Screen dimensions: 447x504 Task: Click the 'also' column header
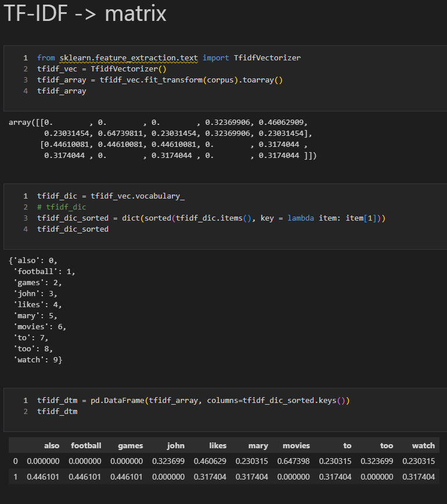click(x=52, y=445)
